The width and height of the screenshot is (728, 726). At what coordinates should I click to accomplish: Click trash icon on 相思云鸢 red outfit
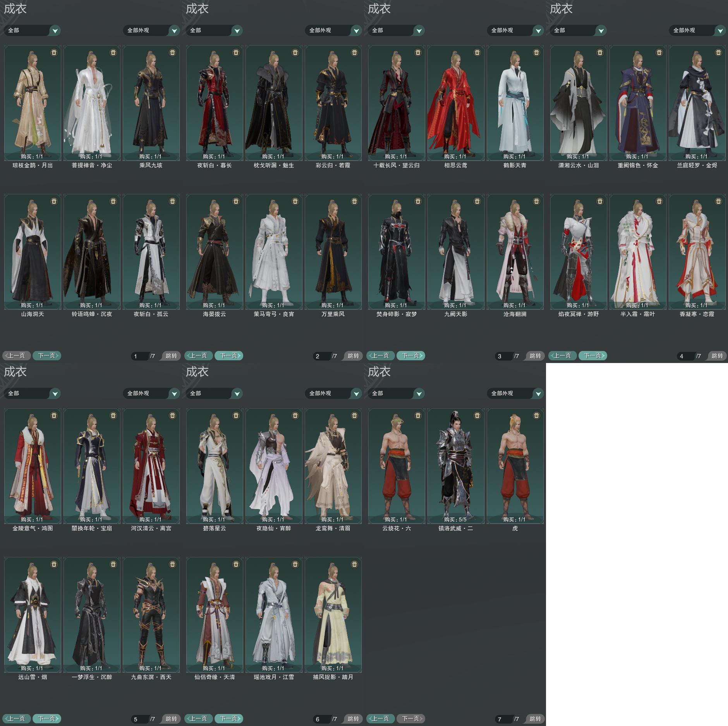(477, 52)
